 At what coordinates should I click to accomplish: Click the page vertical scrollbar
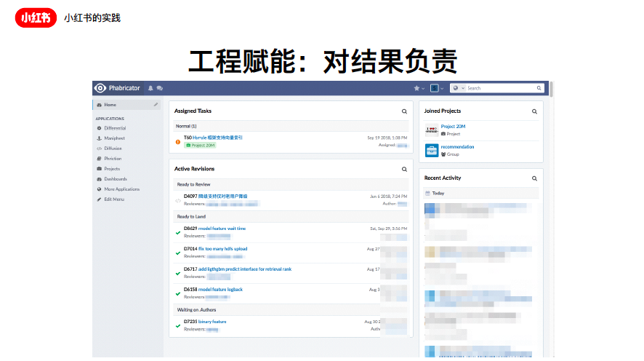[x=552, y=90]
